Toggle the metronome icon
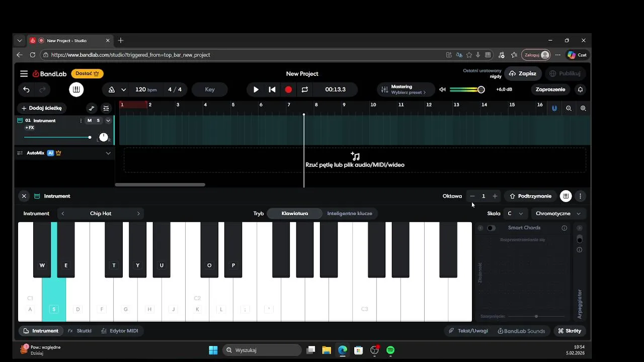This screenshot has width=644, height=362. pos(112,89)
